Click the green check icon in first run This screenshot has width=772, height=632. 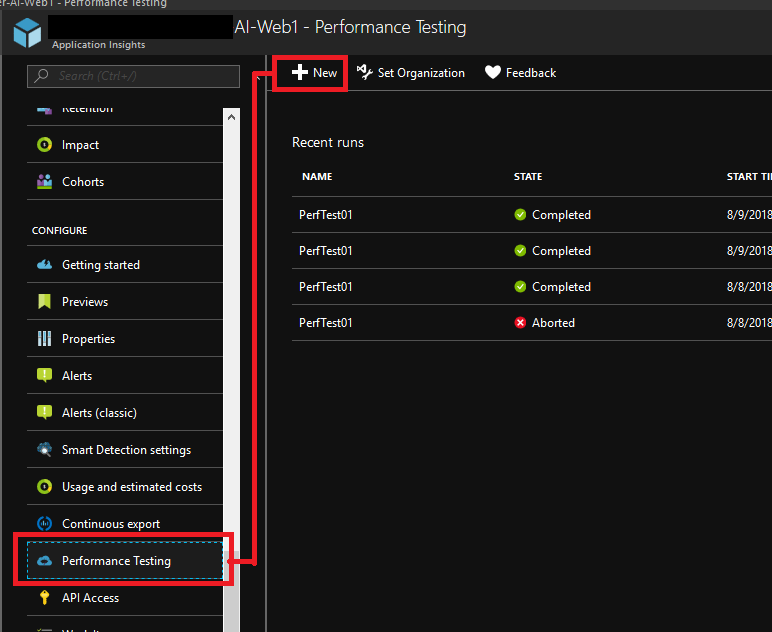pos(520,215)
